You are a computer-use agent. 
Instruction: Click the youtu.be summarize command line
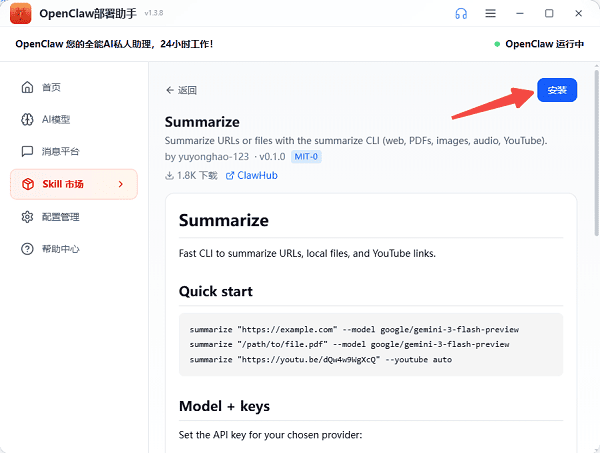point(321,360)
